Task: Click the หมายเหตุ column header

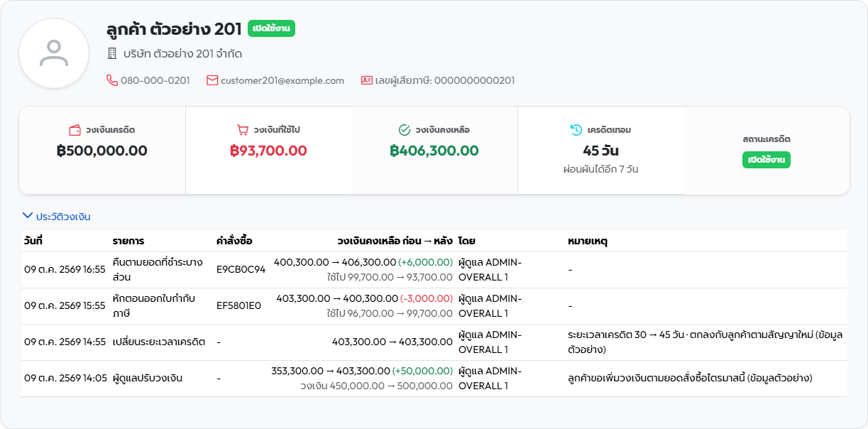Action: click(588, 241)
